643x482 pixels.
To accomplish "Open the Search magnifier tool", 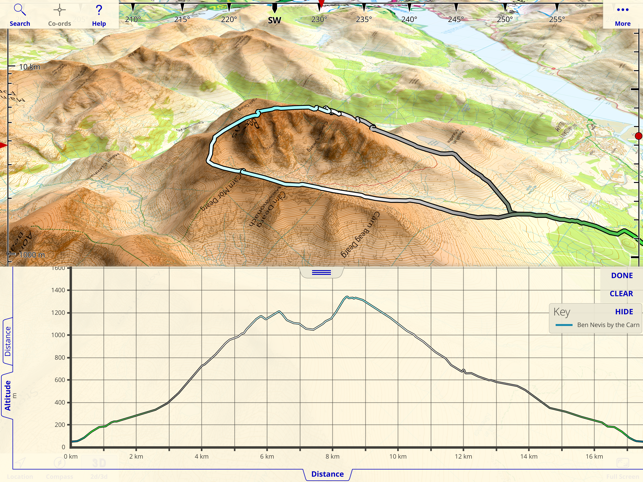I will coord(20,14).
